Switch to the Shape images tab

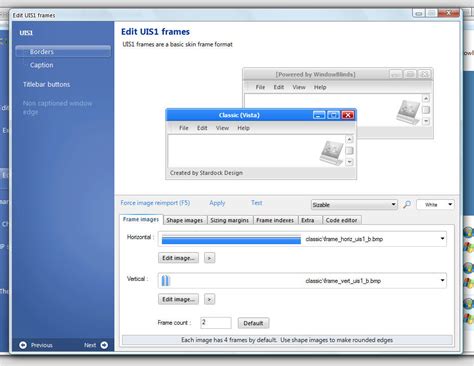coord(185,220)
